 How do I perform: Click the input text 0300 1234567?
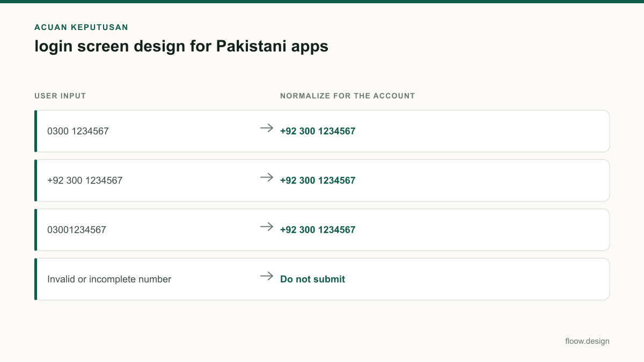pyautogui.click(x=78, y=131)
